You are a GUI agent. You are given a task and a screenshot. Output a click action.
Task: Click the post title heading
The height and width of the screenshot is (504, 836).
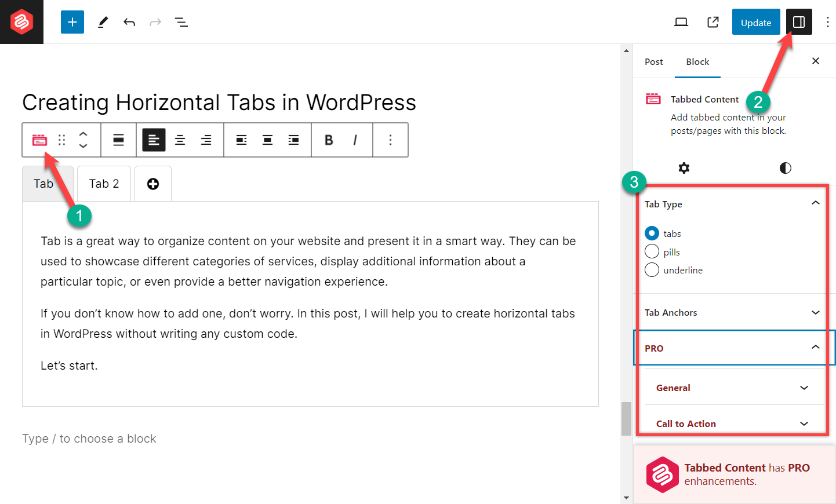tap(219, 103)
